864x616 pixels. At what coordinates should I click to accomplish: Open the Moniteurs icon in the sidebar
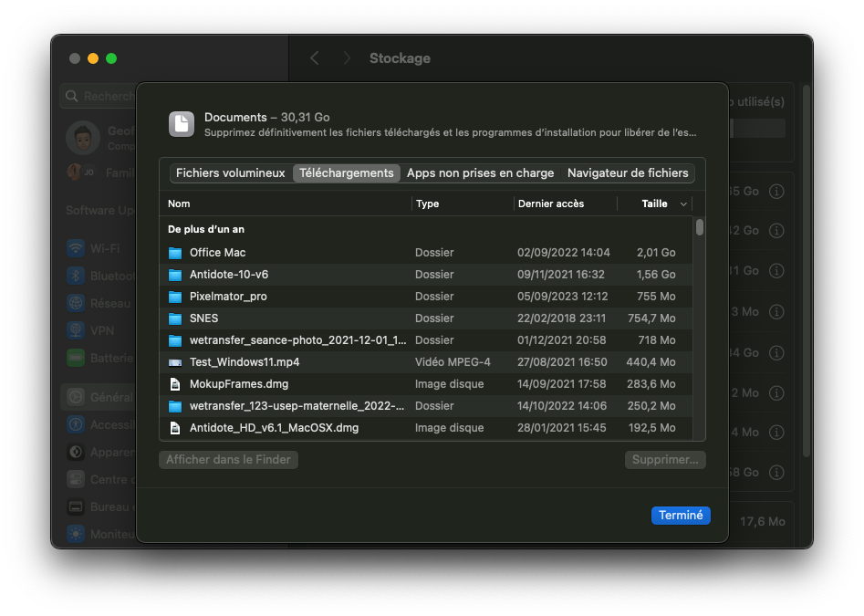click(76, 534)
